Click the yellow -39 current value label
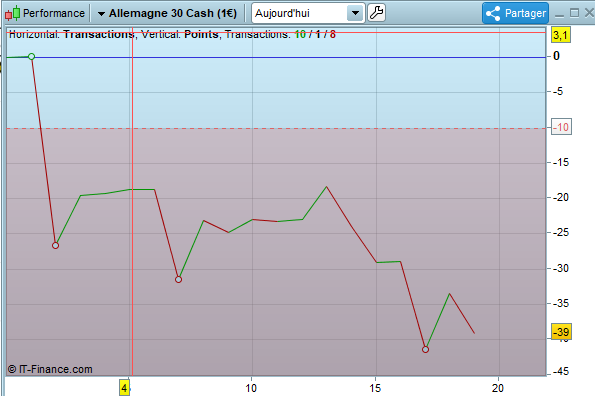Viewport: 595px width, 396px height. coord(561,332)
